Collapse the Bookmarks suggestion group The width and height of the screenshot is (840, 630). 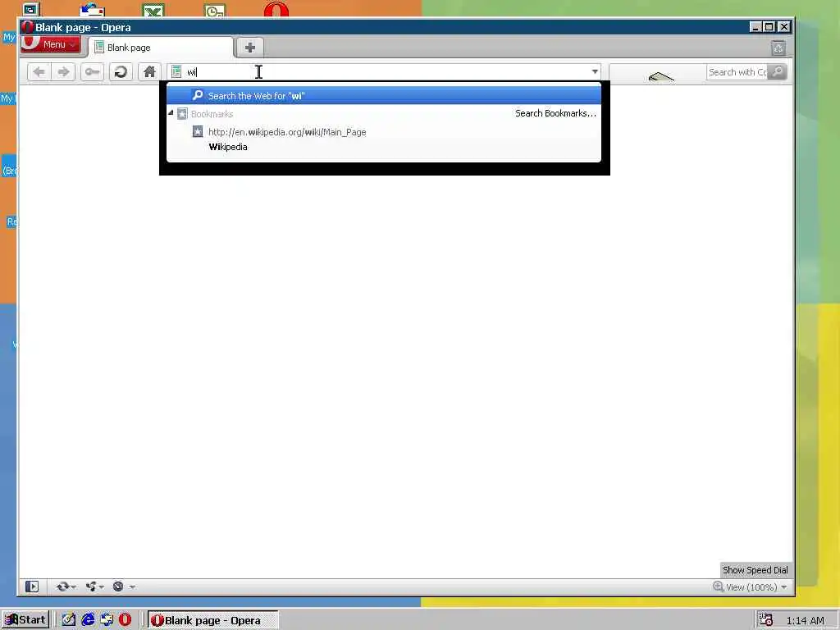pyautogui.click(x=171, y=113)
